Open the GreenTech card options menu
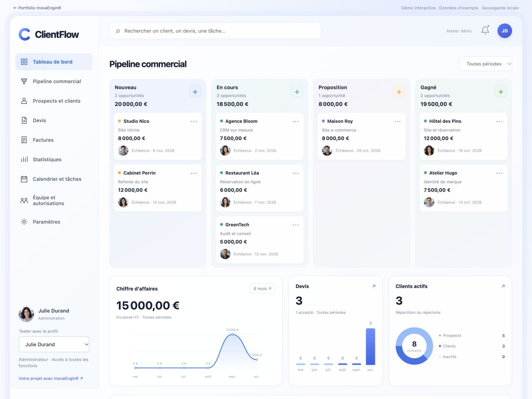The height and width of the screenshot is (399, 532). 296,225
